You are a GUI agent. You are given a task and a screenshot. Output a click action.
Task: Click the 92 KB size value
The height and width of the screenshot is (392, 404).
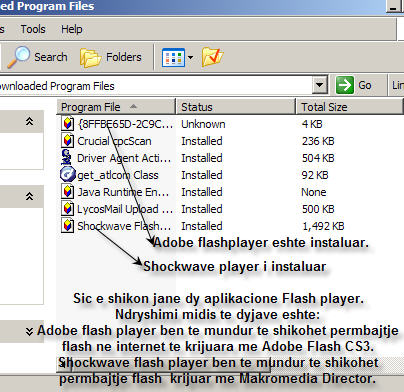click(x=315, y=175)
